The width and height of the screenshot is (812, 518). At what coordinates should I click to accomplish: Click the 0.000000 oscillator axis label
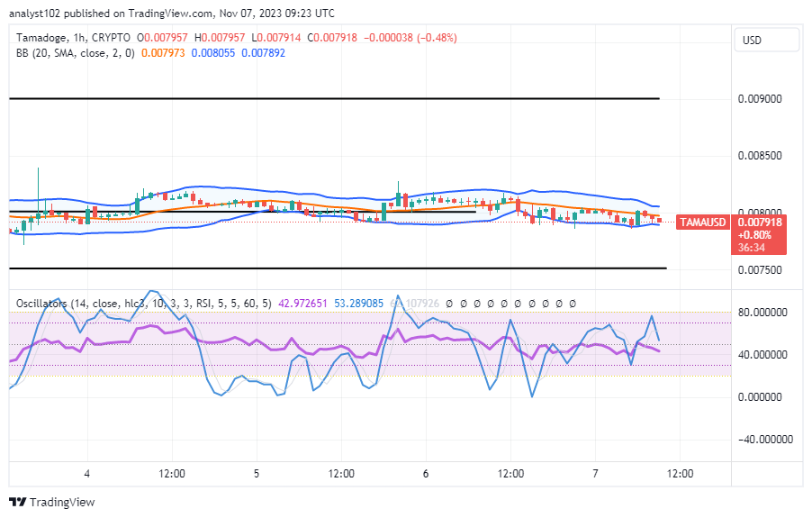[760, 397]
